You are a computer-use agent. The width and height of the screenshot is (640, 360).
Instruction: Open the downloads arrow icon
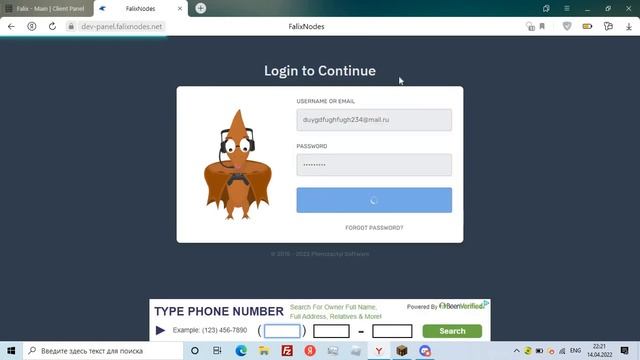[629, 27]
